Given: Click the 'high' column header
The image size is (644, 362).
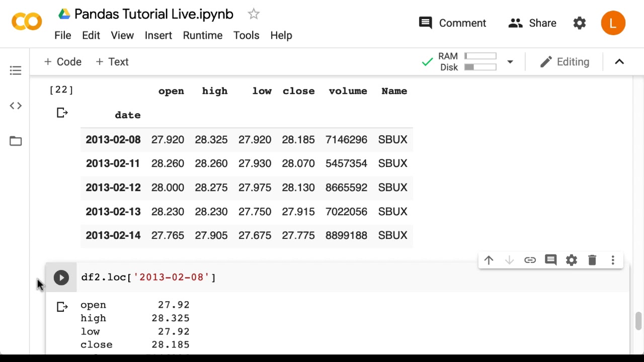Looking at the screenshot, I should click(x=215, y=91).
